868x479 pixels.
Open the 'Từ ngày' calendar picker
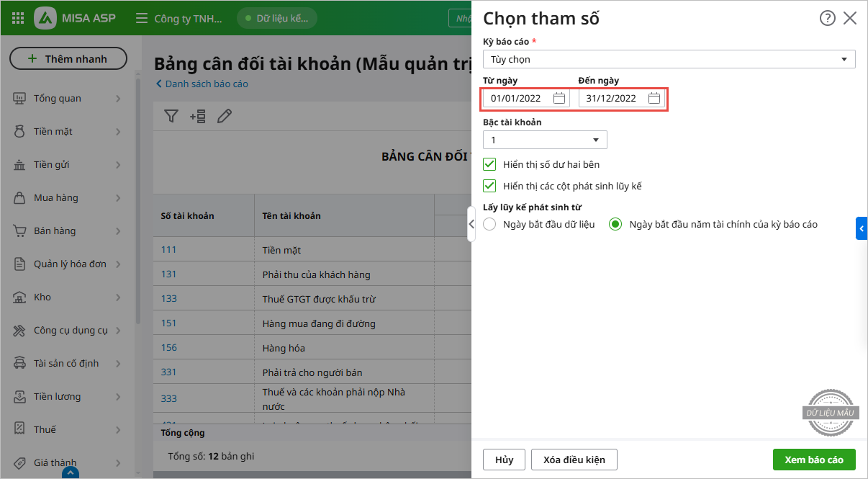coord(559,98)
